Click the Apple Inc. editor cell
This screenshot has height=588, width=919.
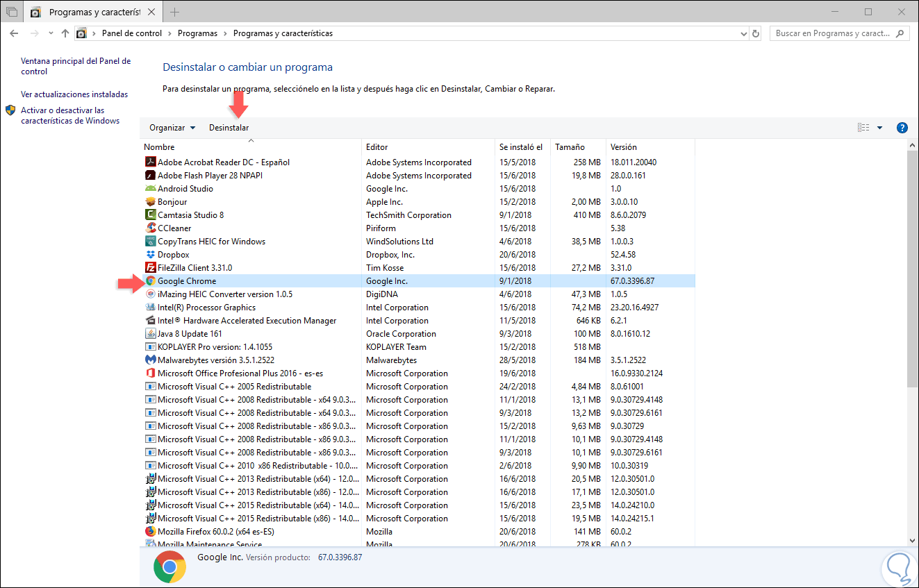[384, 202]
